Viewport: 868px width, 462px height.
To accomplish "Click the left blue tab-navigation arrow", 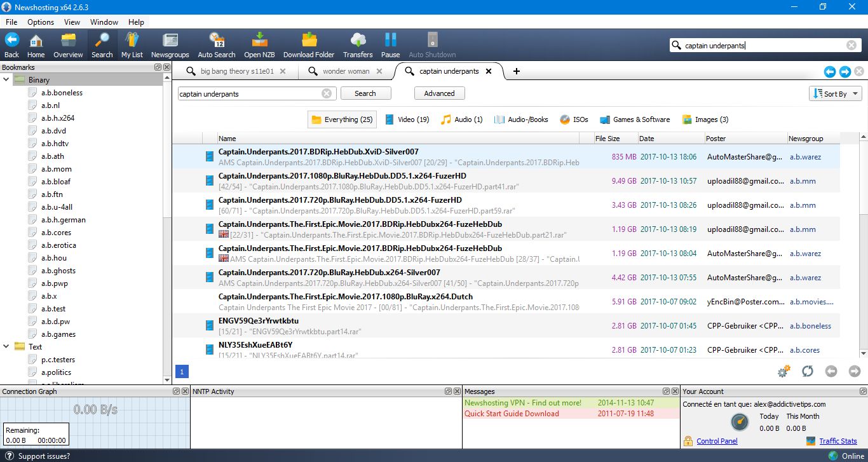I will point(830,72).
